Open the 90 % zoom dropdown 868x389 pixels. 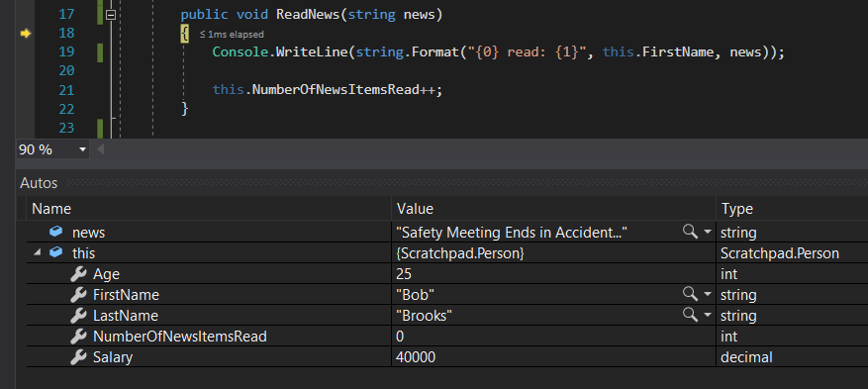(x=83, y=149)
